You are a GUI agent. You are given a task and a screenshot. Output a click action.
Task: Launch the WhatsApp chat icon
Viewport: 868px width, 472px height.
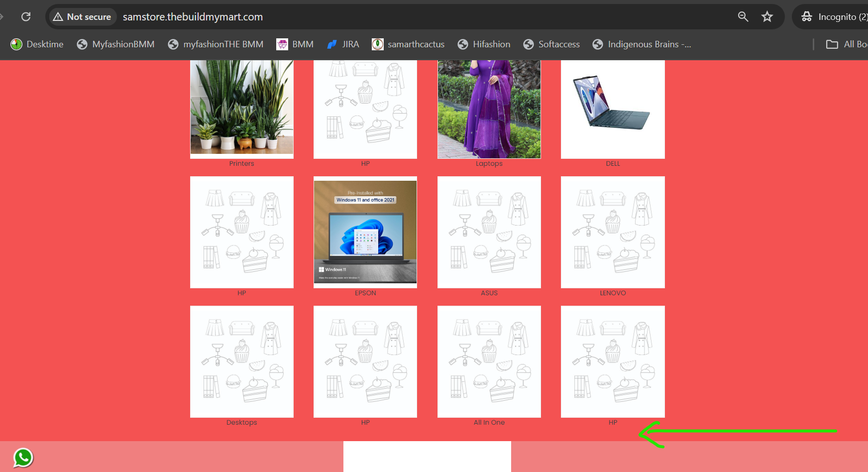[x=23, y=458]
